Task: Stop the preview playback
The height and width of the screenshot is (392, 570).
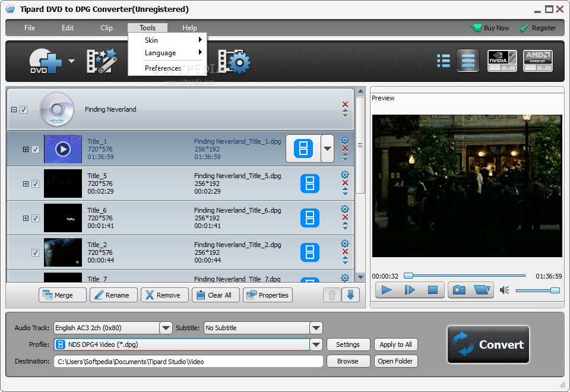Action: 433,290
